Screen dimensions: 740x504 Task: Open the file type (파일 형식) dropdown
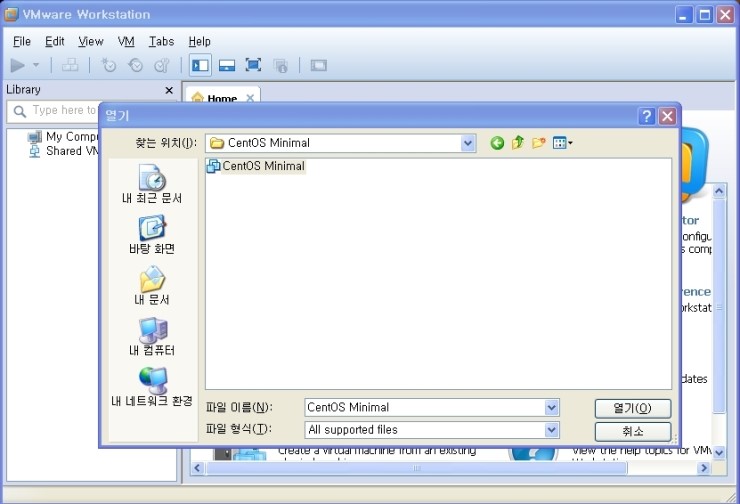tap(552, 430)
